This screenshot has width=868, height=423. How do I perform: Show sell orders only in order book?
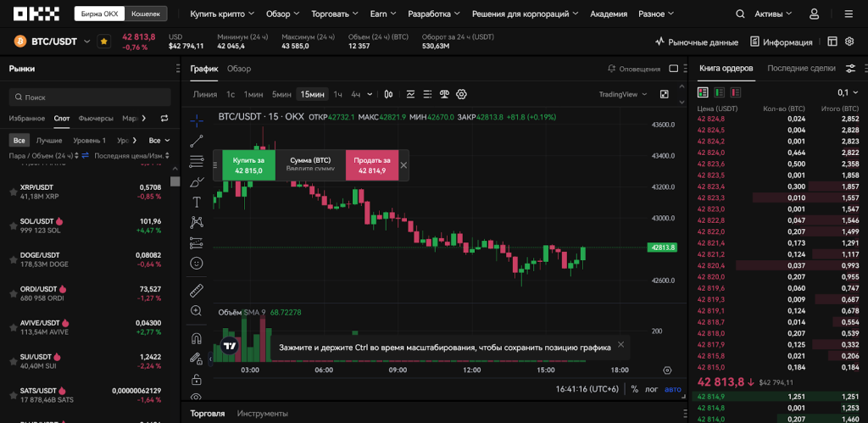(735, 92)
